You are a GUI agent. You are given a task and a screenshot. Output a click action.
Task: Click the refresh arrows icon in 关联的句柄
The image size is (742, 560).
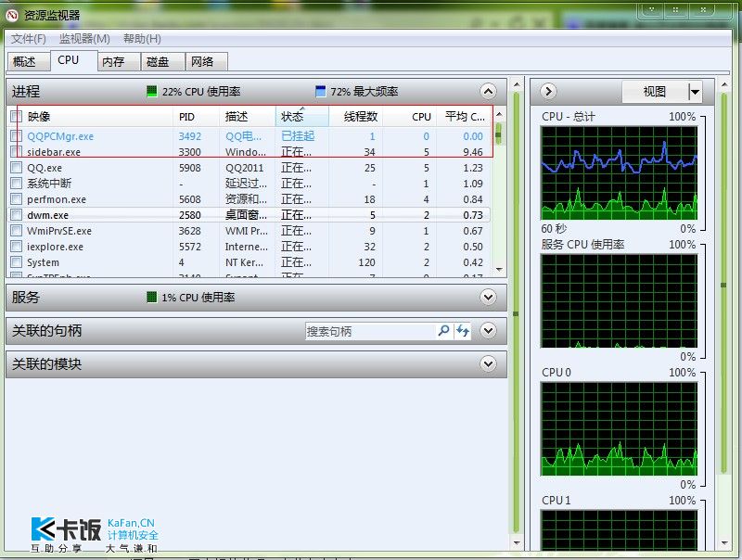pos(463,331)
